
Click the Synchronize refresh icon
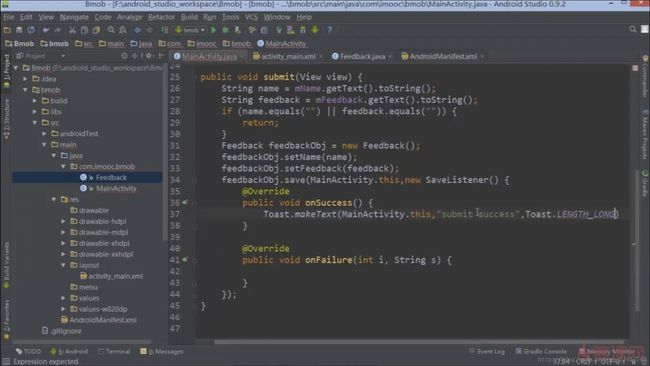coord(31,30)
